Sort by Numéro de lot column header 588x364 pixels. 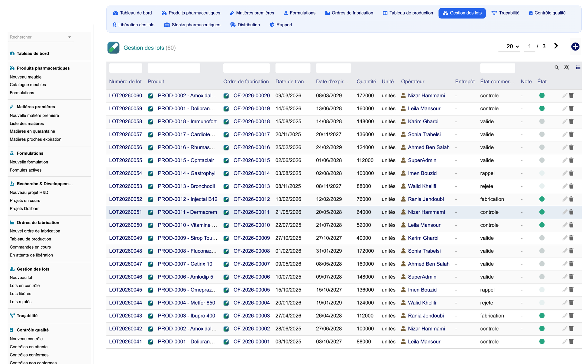coord(125,82)
